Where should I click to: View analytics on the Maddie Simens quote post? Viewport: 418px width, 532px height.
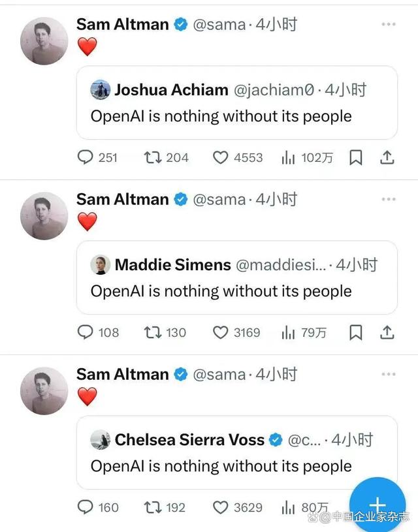pyautogui.click(x=288, y=333)
